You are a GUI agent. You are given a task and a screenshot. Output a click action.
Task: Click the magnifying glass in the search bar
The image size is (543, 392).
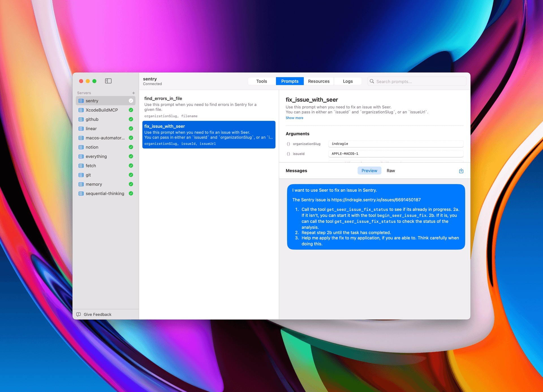point(372,81)
